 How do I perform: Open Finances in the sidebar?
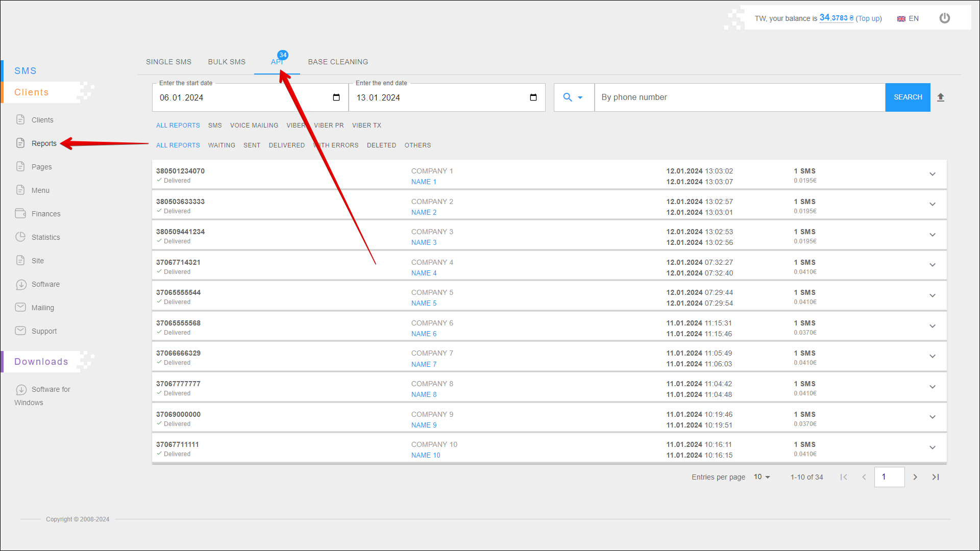tap(45, 214)
